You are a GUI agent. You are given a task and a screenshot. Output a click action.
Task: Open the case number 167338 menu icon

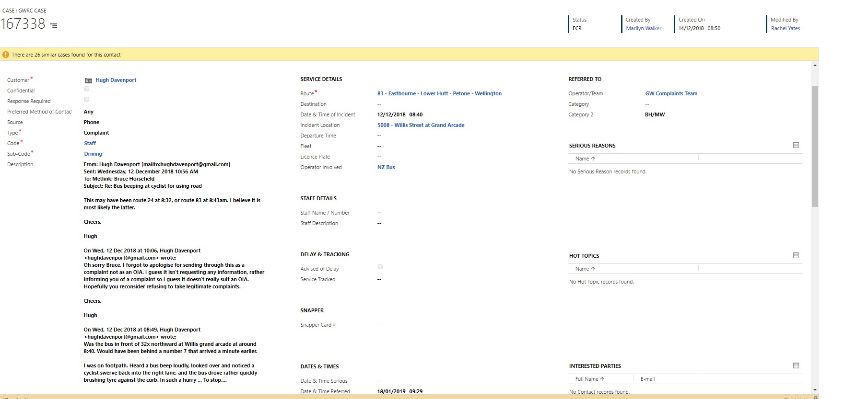[x=54, y=25]
